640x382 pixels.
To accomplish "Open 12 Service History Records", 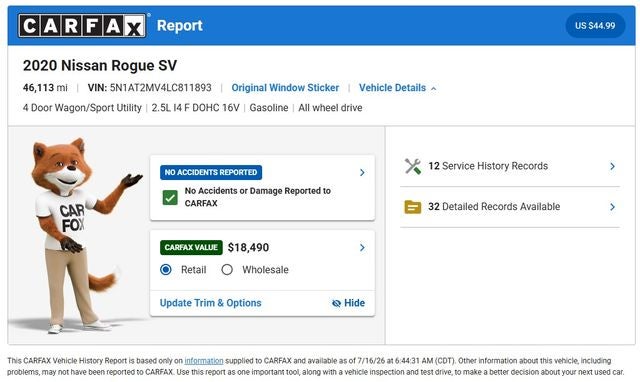I will 488,166.
